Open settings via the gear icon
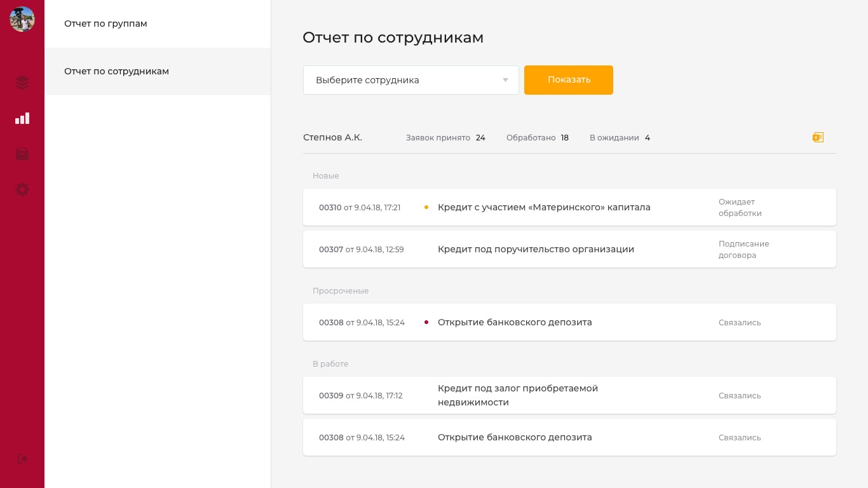The width and height of the screenshot is (868, 488). click(22, 189)
